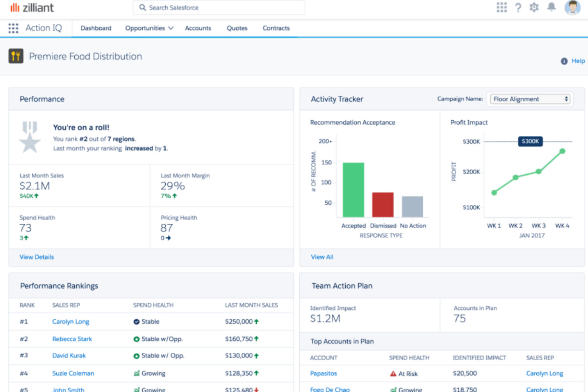
Task: Click the Zilliant logo
Action: click(32, 7)
